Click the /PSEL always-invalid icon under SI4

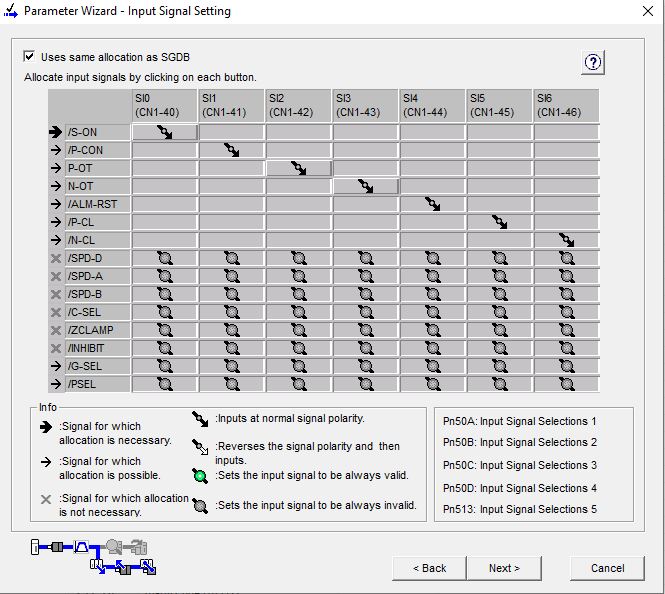[433, 384]
